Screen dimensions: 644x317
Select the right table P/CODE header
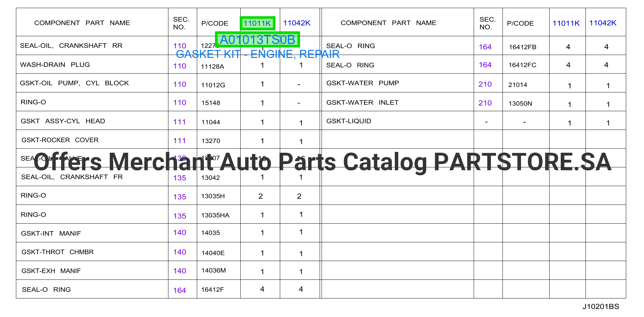tap(520, 23)
